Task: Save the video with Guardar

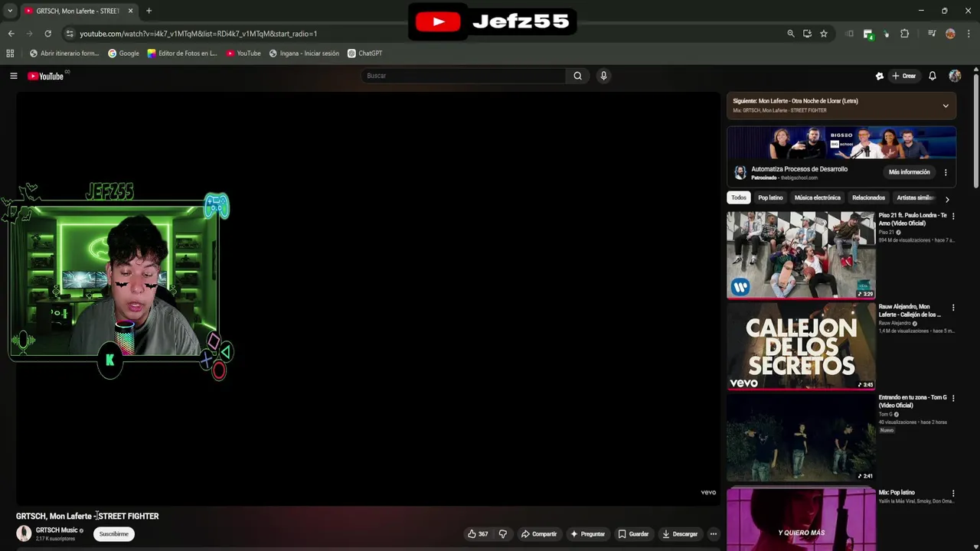Action: click(633, 534)
